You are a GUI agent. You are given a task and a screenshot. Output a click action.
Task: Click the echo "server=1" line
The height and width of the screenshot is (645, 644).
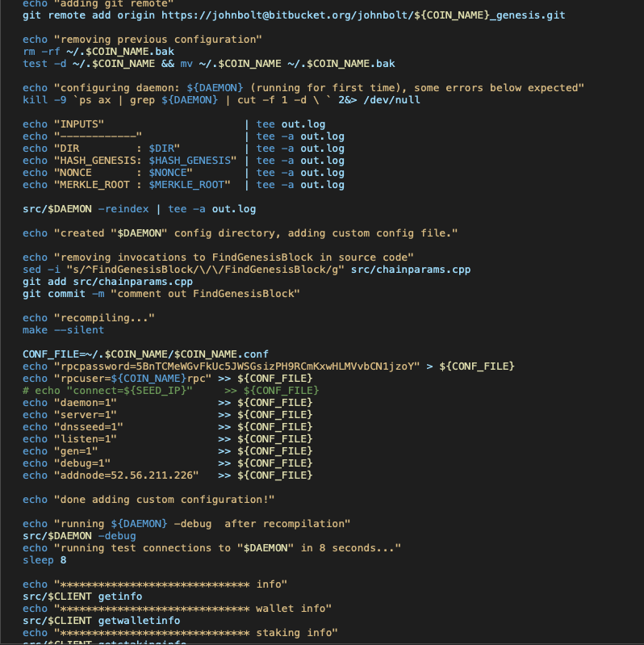168,415
